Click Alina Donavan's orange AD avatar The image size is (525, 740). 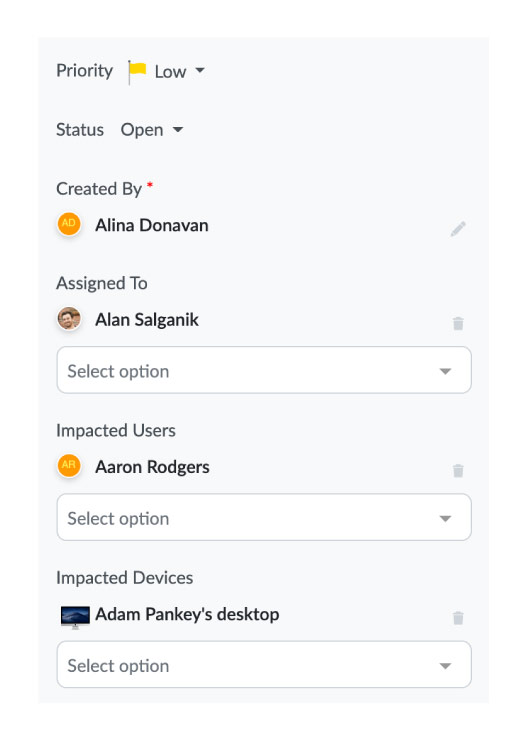point(69,223)
